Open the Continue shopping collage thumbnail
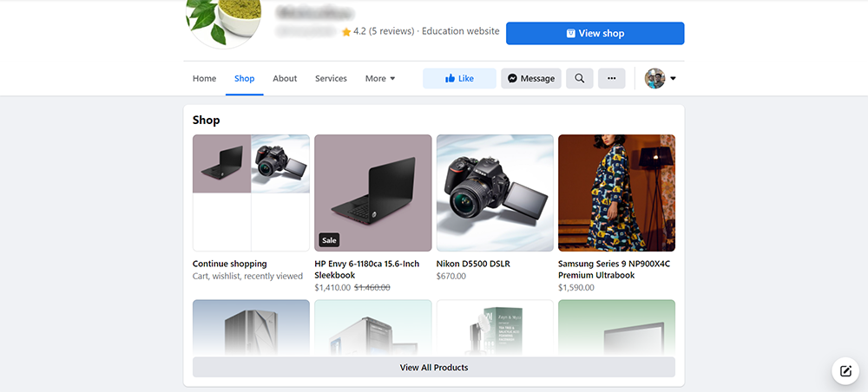 pyautogui.click(x=252, y=193)
